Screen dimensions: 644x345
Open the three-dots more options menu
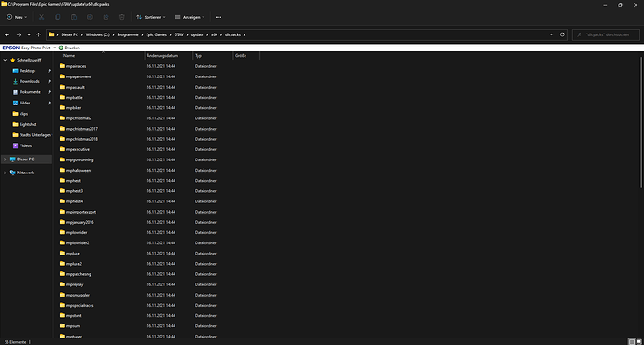point(218,17)
